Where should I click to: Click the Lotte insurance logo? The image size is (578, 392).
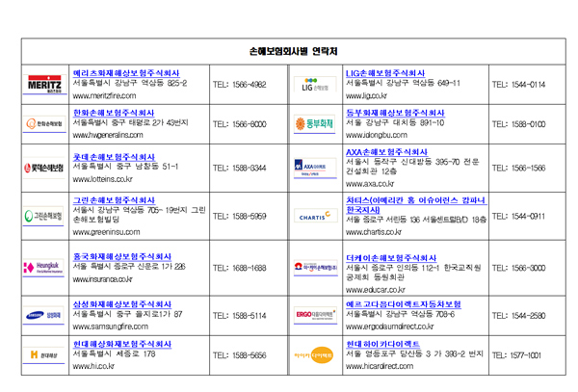pos(44,168)
